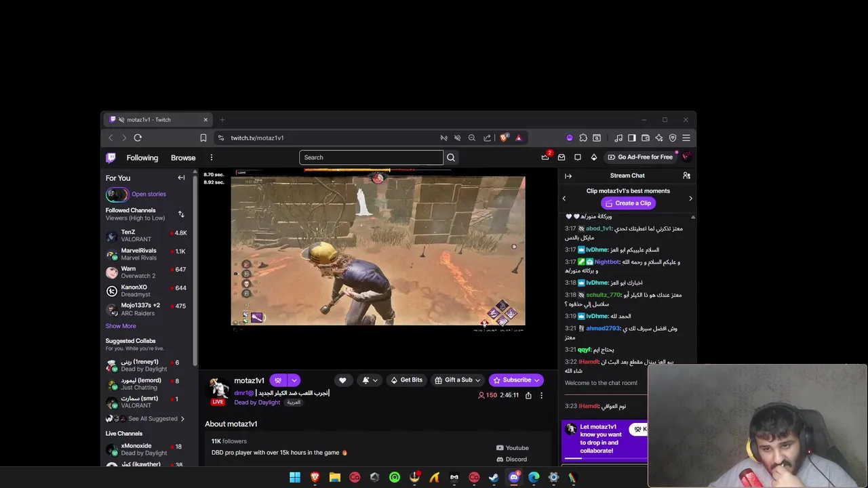This screenshot has width=868, height=488.
Task: Open TenZ followed channel
Action: click(146, 236)
